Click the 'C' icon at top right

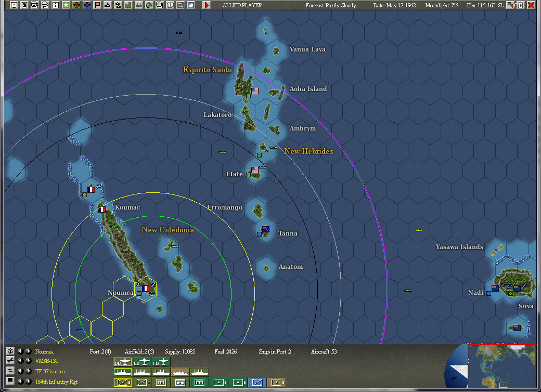(x=521, y=5)
